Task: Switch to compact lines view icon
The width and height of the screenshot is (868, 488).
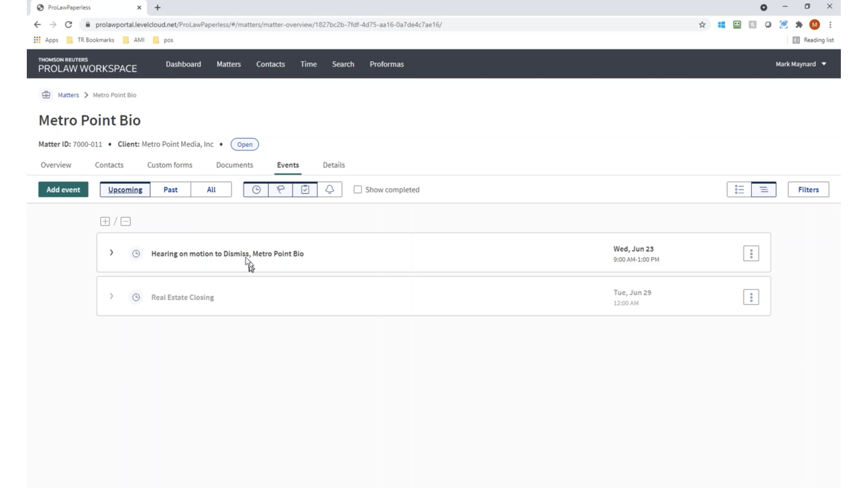Action: pos(763,189)
